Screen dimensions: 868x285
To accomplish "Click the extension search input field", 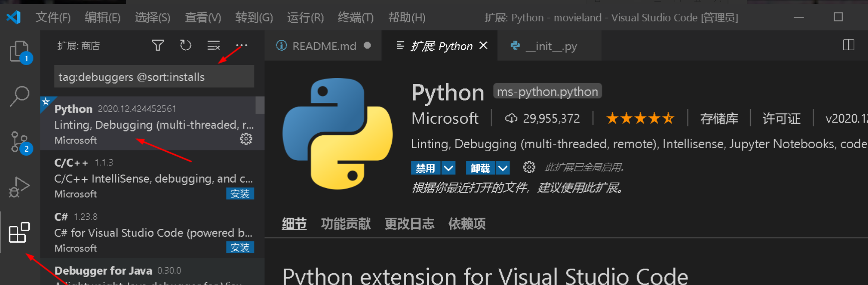I will tap(154, 77).
